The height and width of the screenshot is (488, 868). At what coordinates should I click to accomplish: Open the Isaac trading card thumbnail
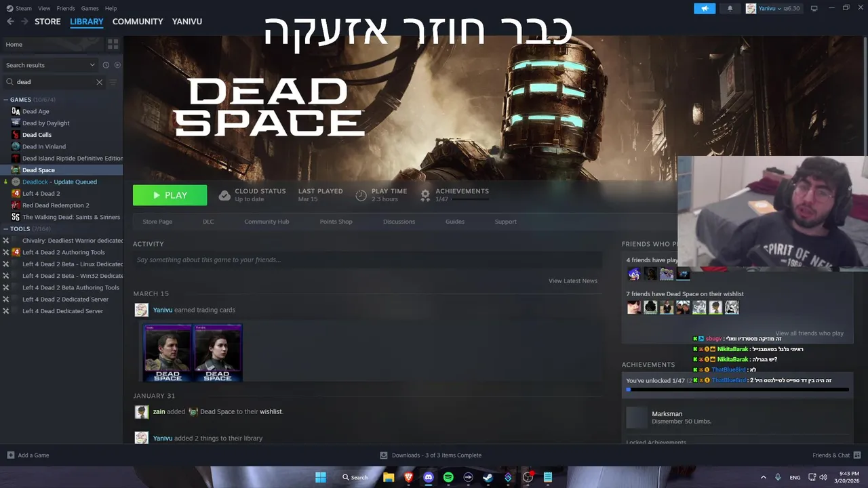pyautogui.click(x=168, y=352)
